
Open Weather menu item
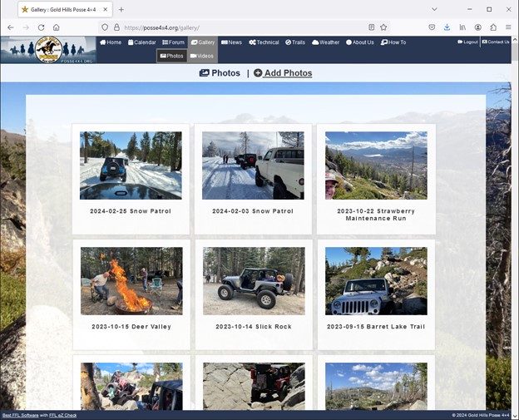click(326, 42)
